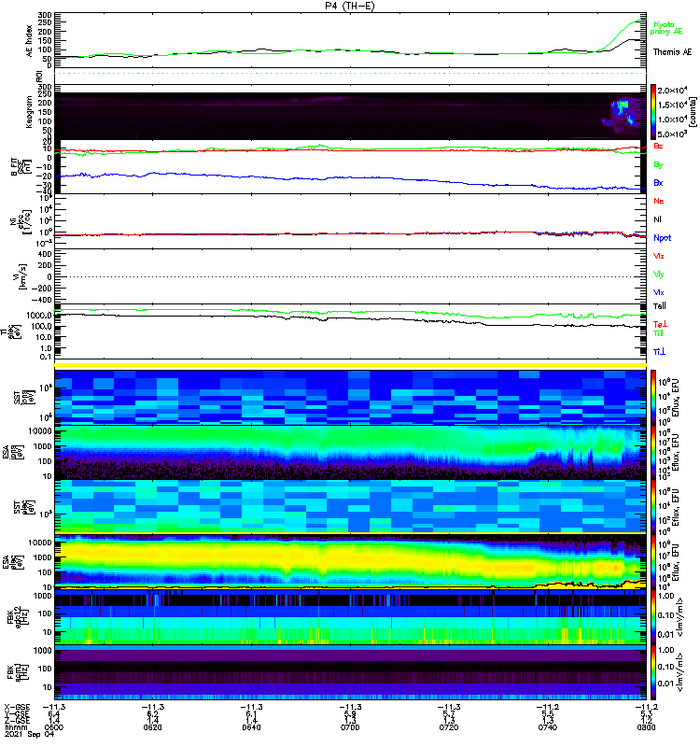The image size is (700, 747).
Task: Click the blue Npot legend label
Action: [x=663, y=238]
